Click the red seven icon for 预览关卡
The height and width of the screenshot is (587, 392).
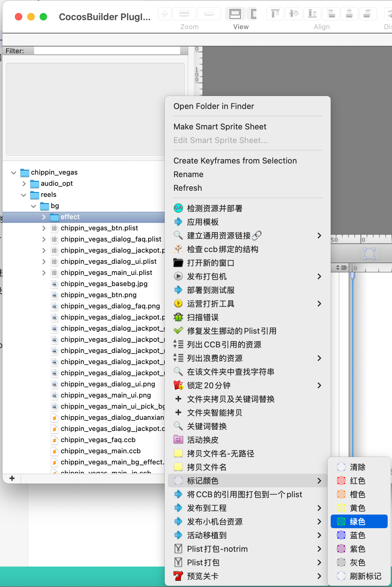[x=178, y=576]
